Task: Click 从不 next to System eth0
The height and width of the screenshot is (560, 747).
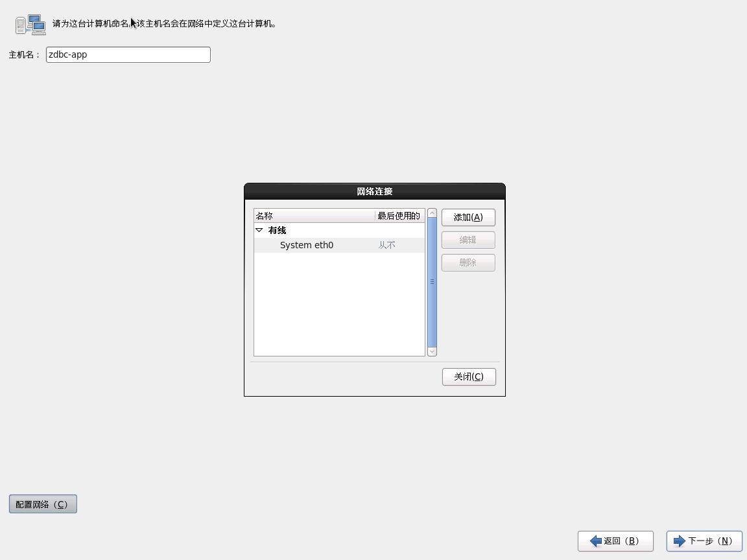Action: (386, 245)
